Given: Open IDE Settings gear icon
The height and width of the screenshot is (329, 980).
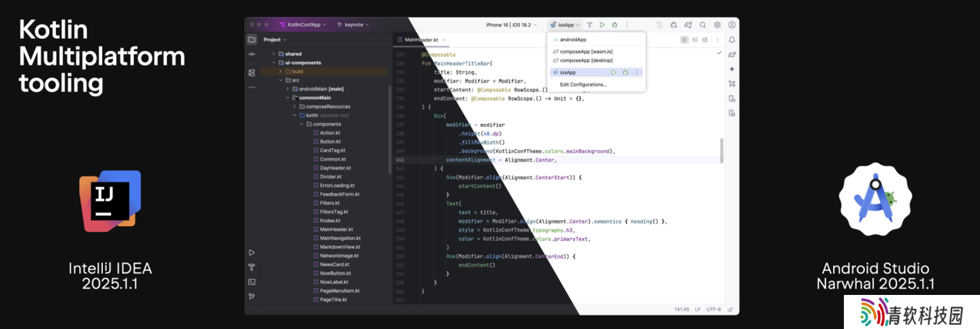Looking at the screenshot, I should [717, 25].
